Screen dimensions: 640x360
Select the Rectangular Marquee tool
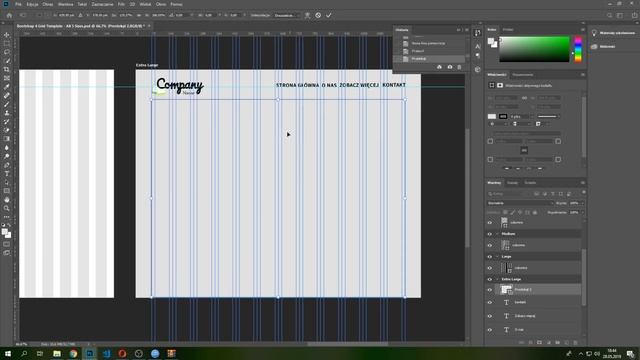pos(7,43)
